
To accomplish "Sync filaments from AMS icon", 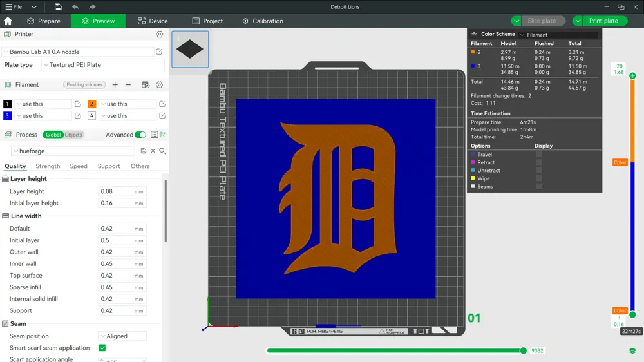I will [x=146, y=84].
